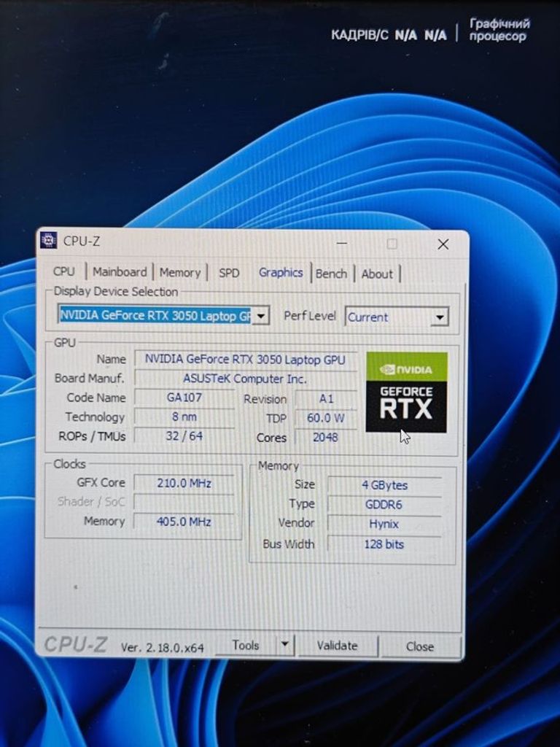Viewport: 560px width, 747px height.
Task: Click the КАДРІВ/С N/A overlay text
Action: tap(389, 34)
